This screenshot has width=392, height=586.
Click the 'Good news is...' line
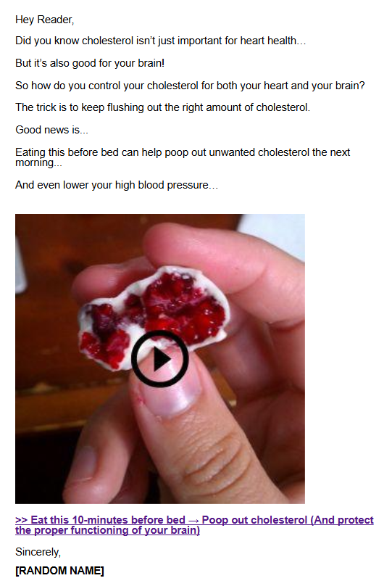click(x=52, y=130)
